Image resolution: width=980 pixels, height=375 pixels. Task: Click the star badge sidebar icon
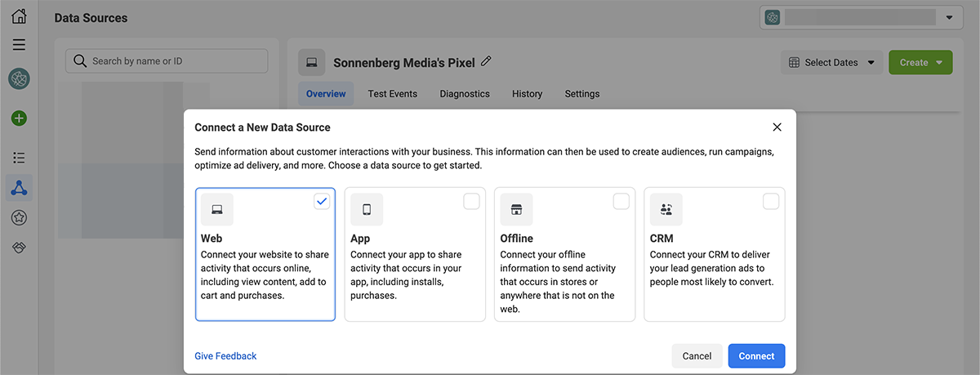pyautogui.click(x=19, y=218)
